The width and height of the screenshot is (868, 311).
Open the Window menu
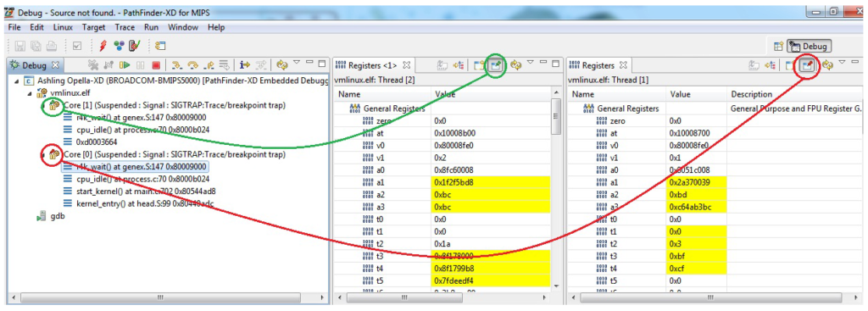[x=183, y=27]
